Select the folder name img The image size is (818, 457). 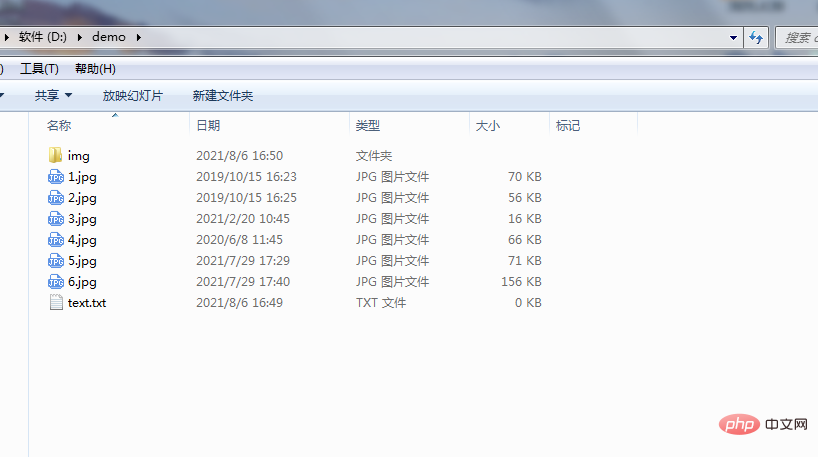79,156
